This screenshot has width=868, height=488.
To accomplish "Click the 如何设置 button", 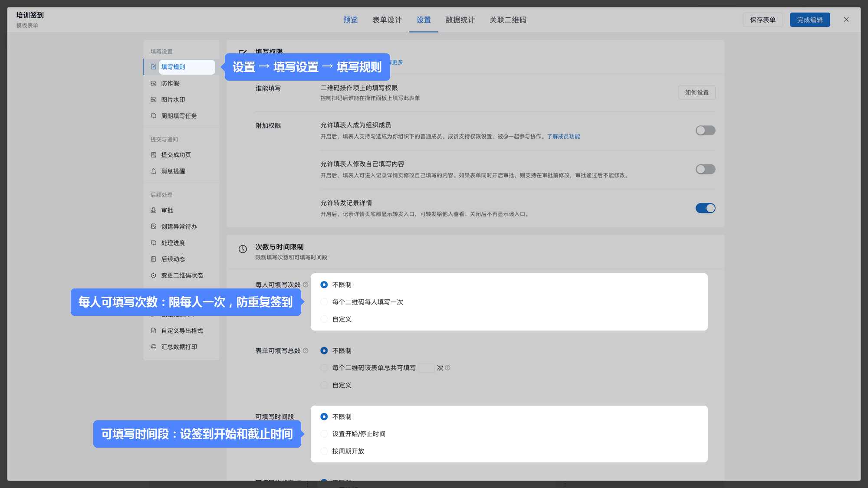I will (697, 92).
